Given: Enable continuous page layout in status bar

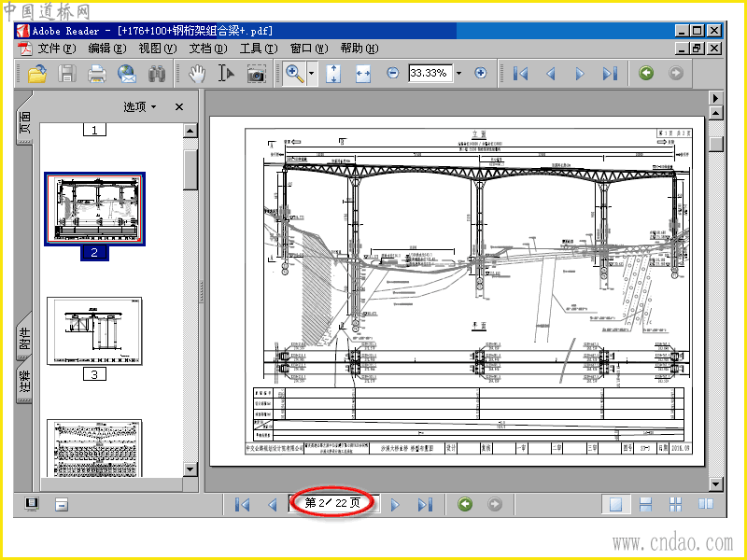Looking at the screenshot, I should tap(645, 505).
